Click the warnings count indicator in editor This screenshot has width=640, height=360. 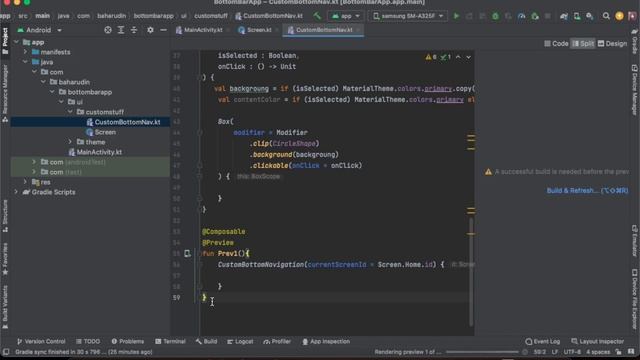431,57
